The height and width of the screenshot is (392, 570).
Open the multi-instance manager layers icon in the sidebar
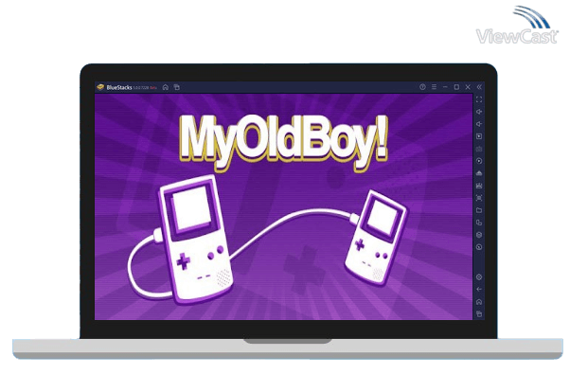(x=479, y=235)
